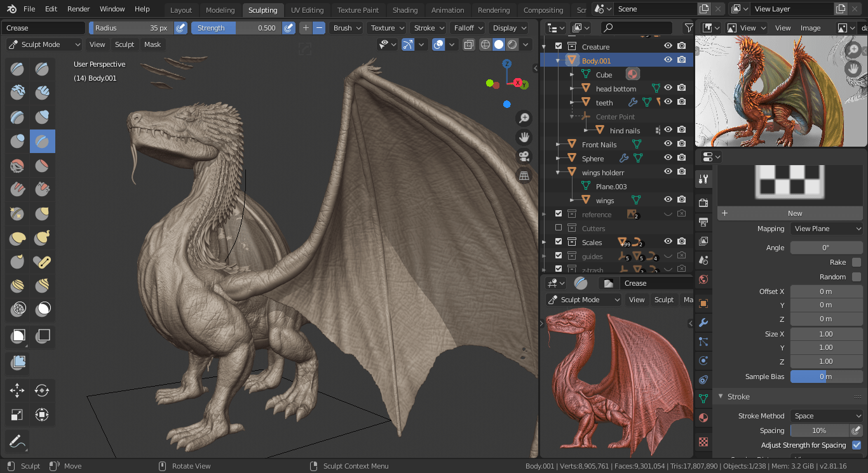Switch to perspective/orthographic grid icon
This screenshot has width=868, height=473.
524,176
